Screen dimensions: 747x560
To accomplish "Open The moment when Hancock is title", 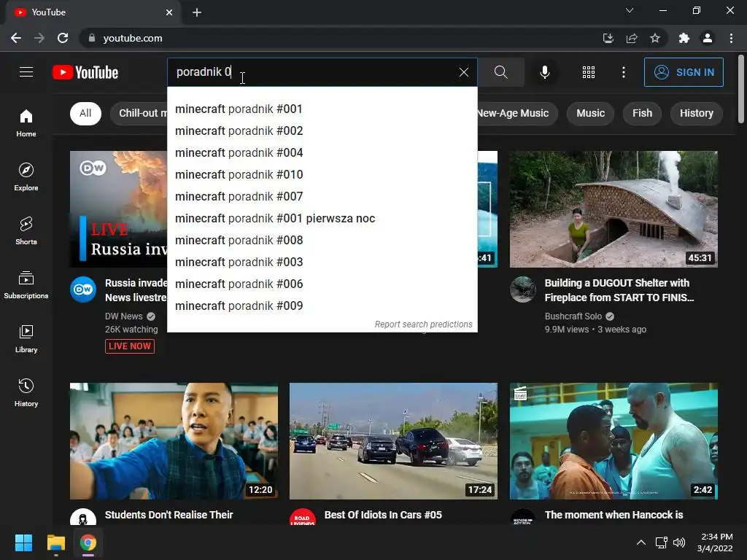I will (x=614, y=515).
